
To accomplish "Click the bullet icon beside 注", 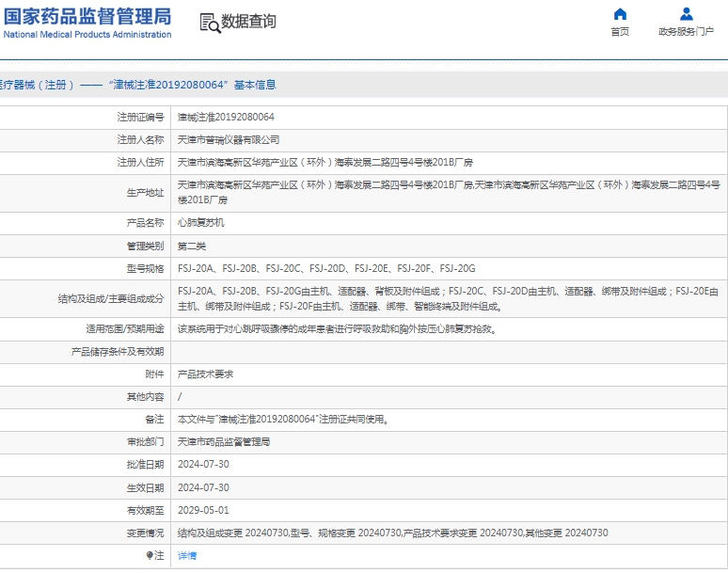I will [x=150, y=555].
